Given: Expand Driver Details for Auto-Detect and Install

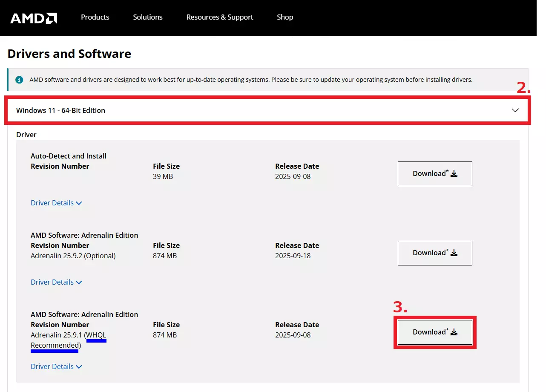Looking at the screenshot, I should (56, 203).
